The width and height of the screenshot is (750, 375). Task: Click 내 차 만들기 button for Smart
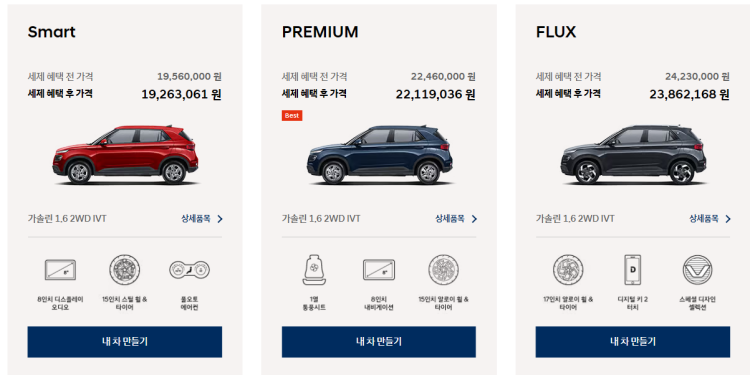(125, 342)
